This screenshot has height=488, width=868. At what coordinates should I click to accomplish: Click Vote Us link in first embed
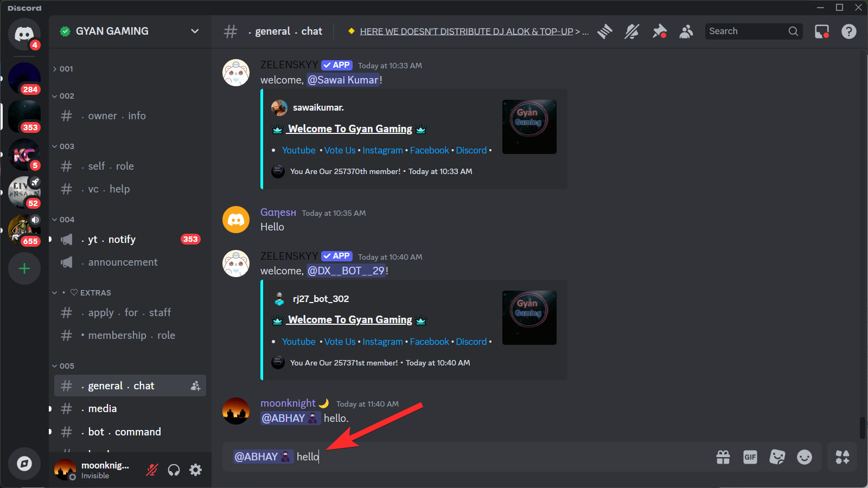point(340,151)
